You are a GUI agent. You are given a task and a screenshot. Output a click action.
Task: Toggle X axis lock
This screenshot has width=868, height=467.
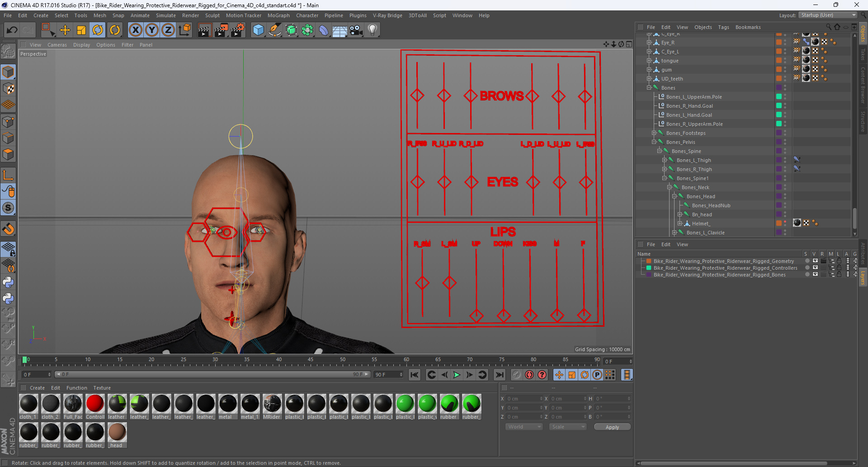tap(135, 30)
